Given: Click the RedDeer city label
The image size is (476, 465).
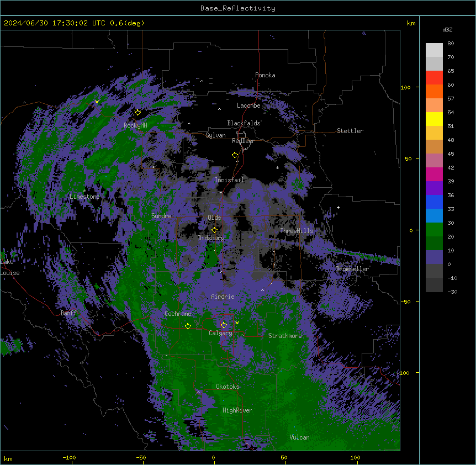Looking at the screenshot, I should [x=243, y=141].
